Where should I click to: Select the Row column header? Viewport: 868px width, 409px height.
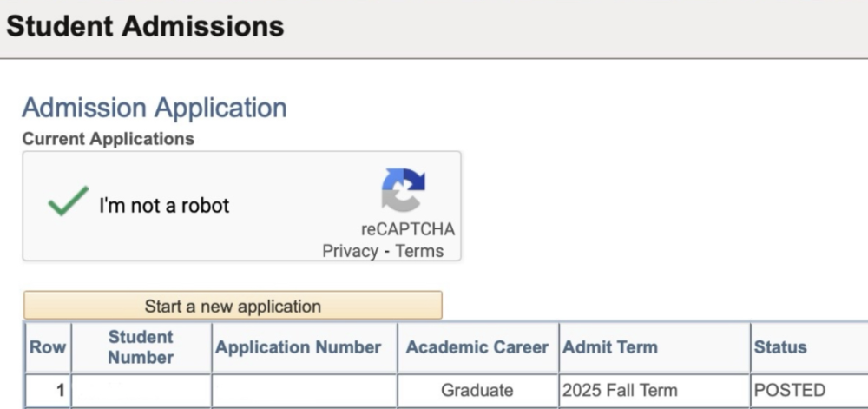[48, 347]
